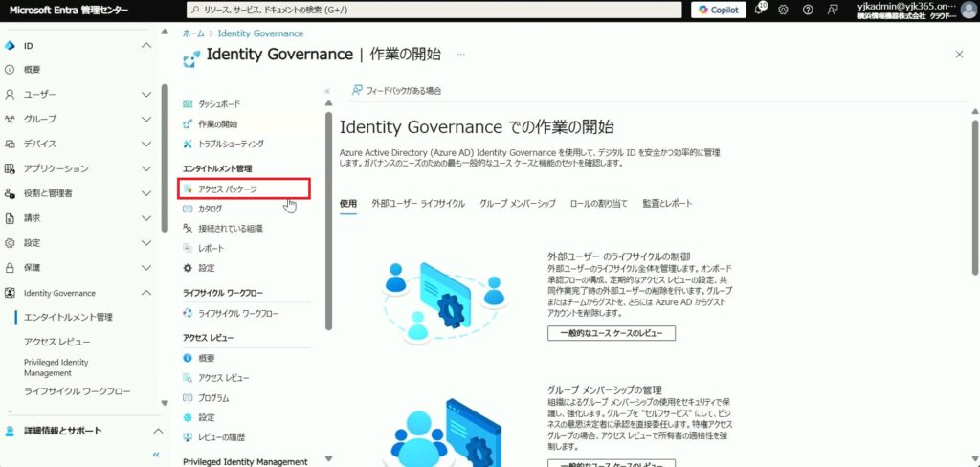Viewport: 980px width, 467px height.
Task: Click 設定 gear under アクセス レビュー section
Action: click(x=188, y=417)
